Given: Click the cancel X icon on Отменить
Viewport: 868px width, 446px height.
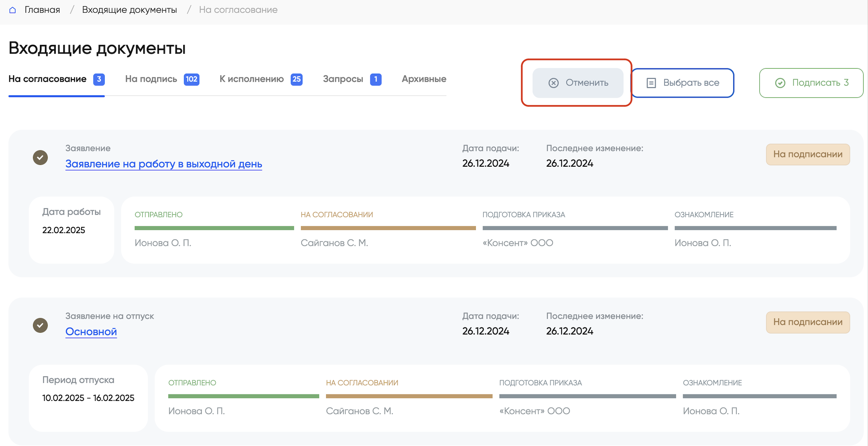Looking at the screenshot, I should (x=553, y=83).
